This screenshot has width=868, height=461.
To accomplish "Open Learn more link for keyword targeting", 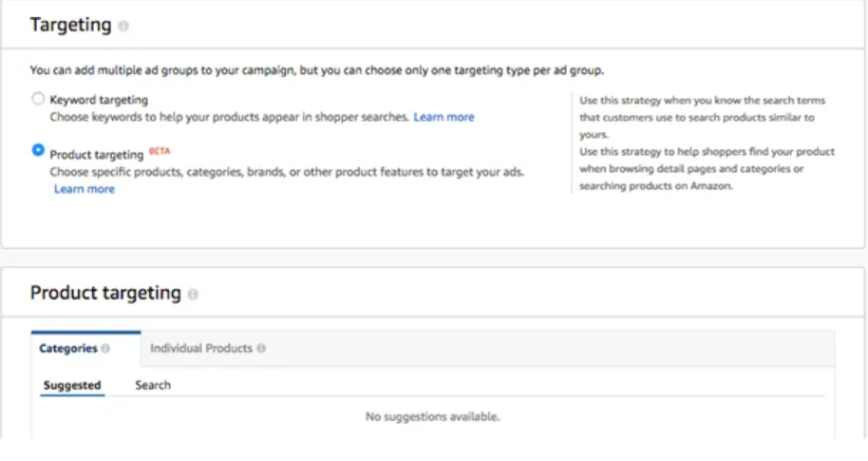I will pos(443,117).
